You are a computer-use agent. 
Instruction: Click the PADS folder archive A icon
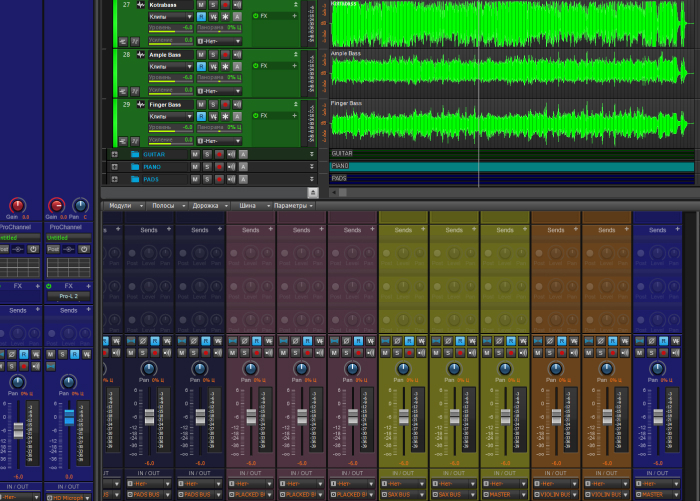[x=243, y=179]
